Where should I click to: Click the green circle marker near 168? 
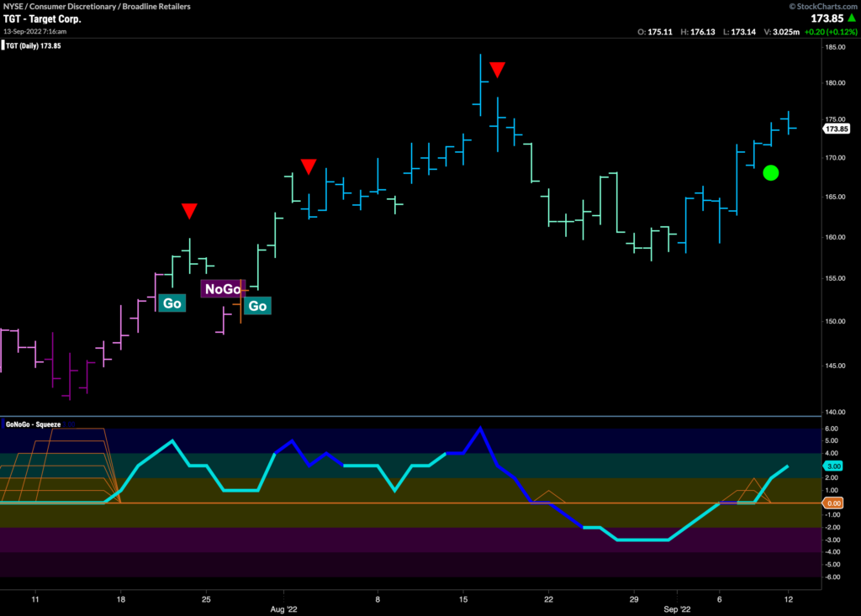pyautogui.click(x=770, y=173)
